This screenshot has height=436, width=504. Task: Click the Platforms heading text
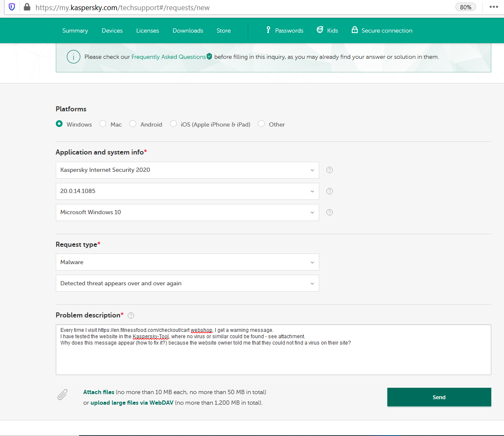click(x=71, y=109)
